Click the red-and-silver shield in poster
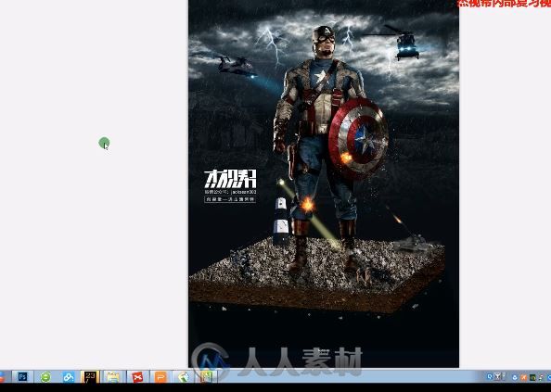This screenshot has width=551, height=392. [358, 139]
